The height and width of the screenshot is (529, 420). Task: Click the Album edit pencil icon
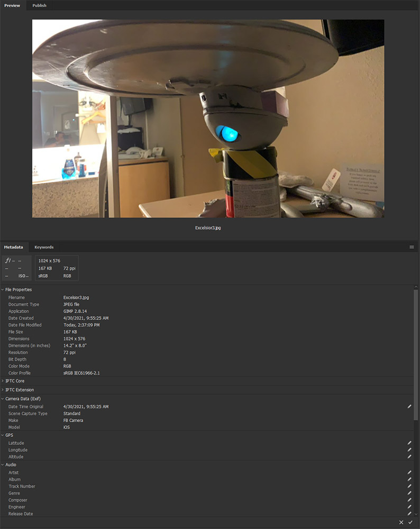[409, 479]
